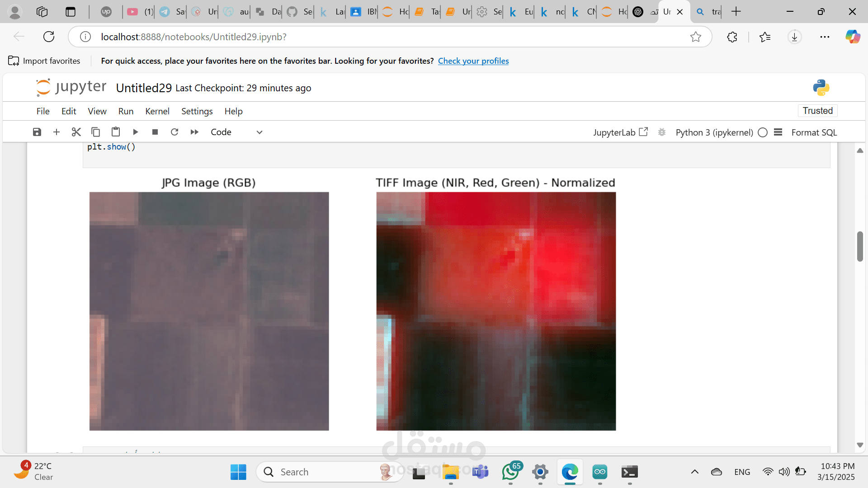This screenshot has height=488, width=868.
Task: Open the browser profile icon
Action: [15, 12]
